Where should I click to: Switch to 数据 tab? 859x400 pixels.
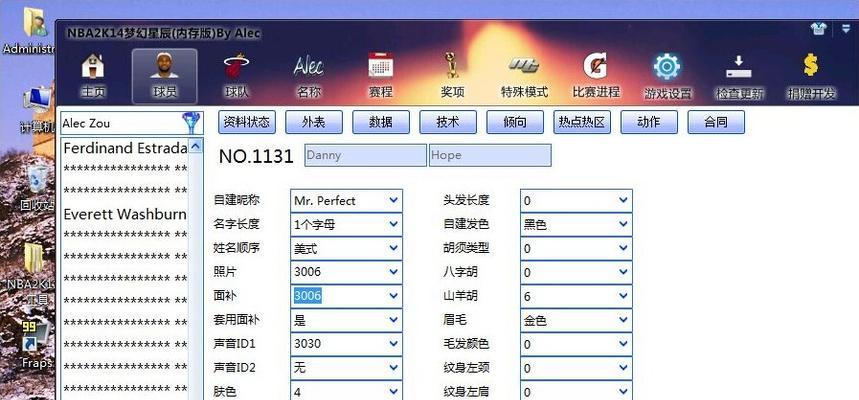pyautogui.click(x=381, y=122)
